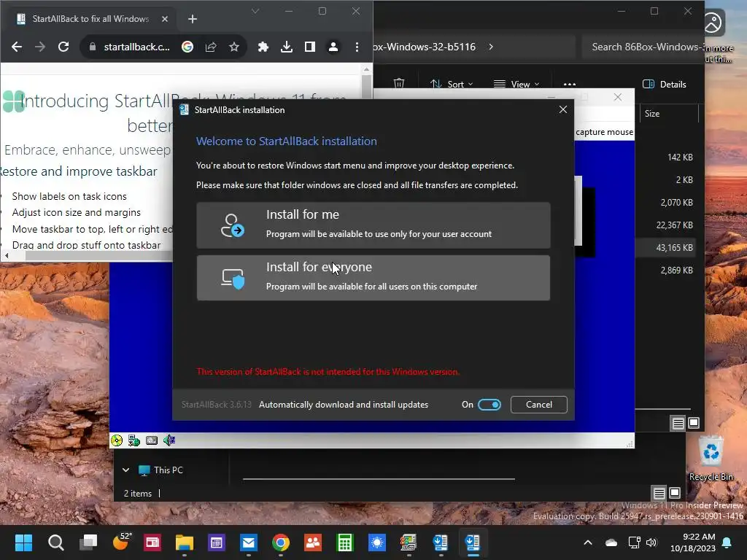Open Chrome three-dot menu
This screenshot has width=747, height=560.
357,47
